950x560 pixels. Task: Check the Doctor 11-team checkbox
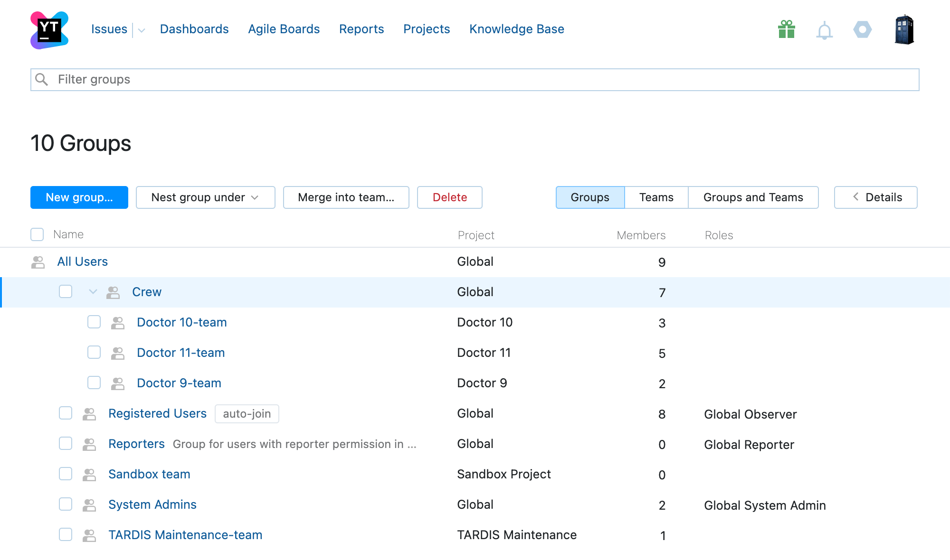click(x=94, y=353)
